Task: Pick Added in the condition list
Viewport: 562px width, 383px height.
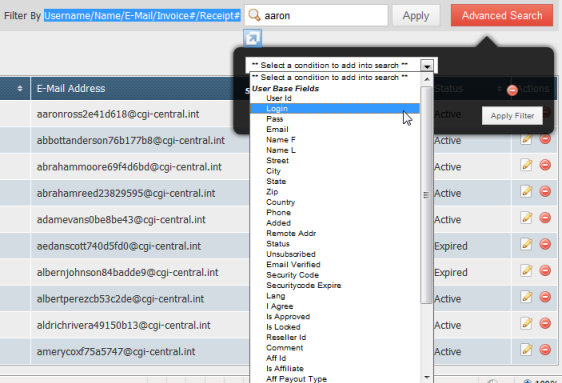Action: point(335,223)
